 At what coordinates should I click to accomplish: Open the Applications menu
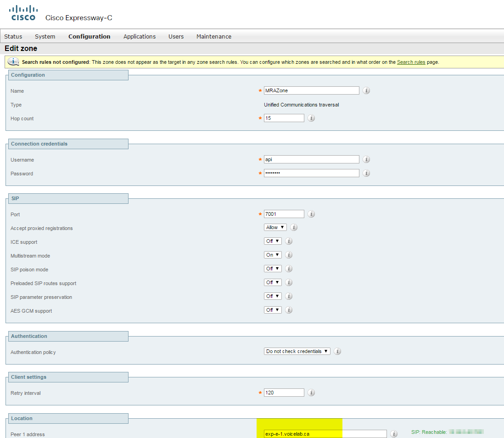[140, 37]
